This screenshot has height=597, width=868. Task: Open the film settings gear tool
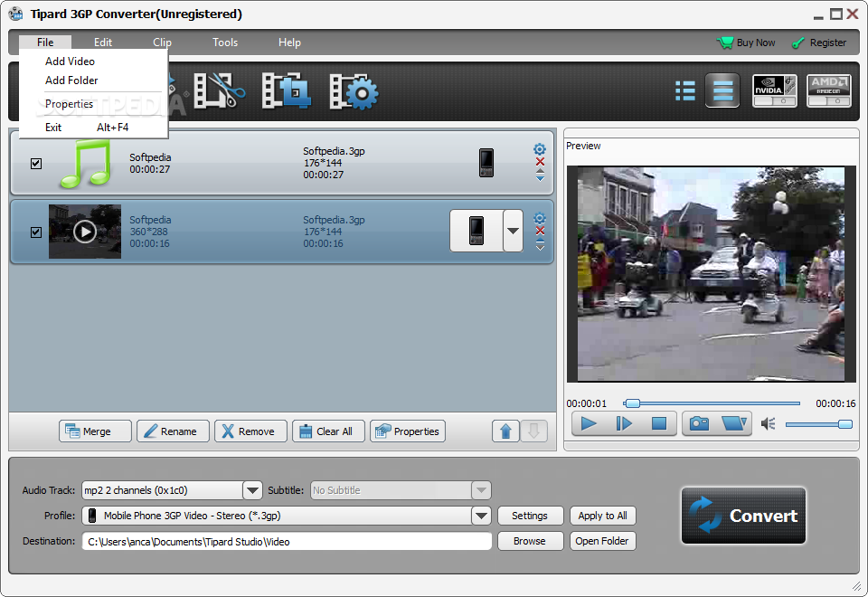[354, 90]
